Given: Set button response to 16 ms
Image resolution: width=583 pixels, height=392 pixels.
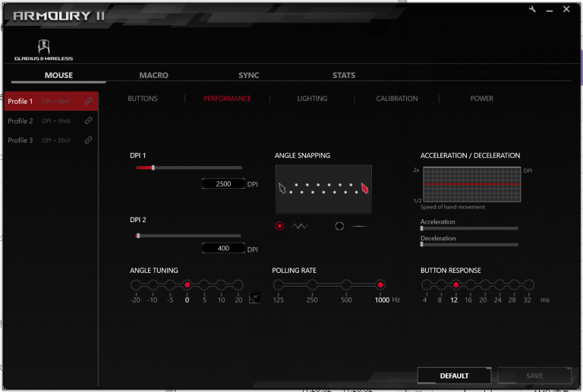Looking at the screenshot, I should (x=471, y=285).
